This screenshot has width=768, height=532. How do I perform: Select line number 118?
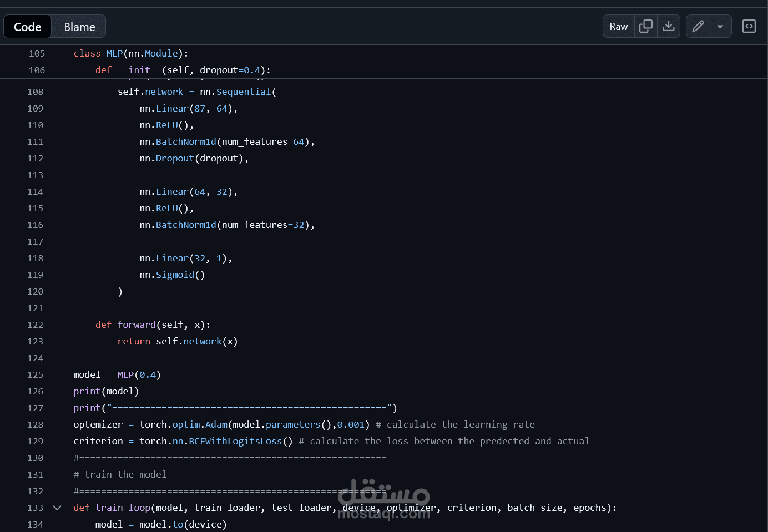(35, 258)
